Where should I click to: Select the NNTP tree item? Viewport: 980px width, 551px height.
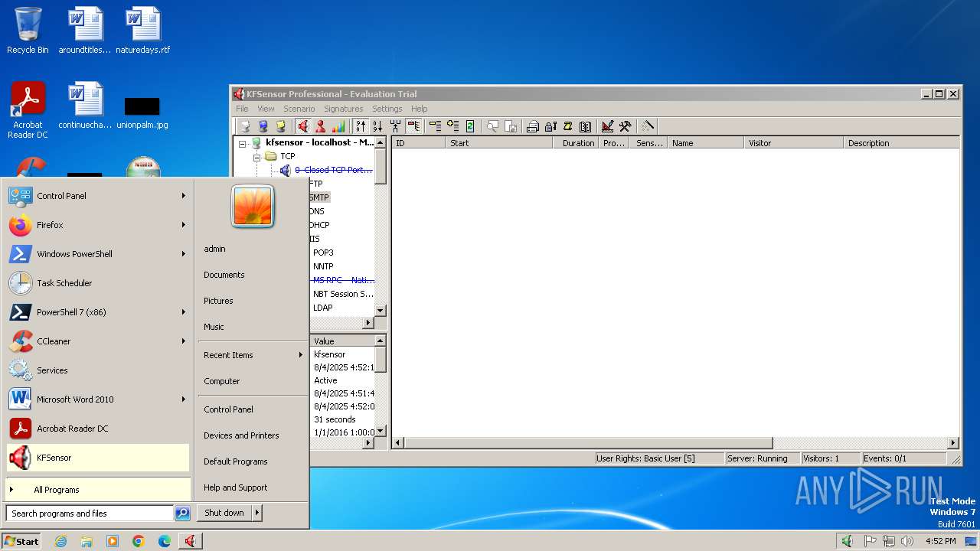(323, 266)
